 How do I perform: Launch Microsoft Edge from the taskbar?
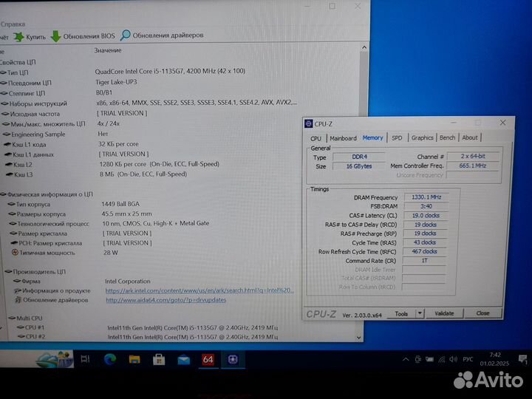(x=110, y=359)
